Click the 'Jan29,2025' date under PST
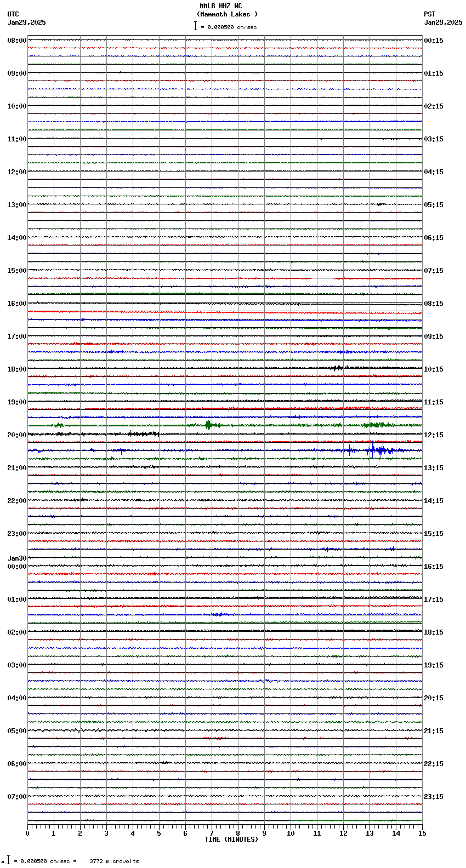Screen dimensions: 466x868 (x=443, y=22)
